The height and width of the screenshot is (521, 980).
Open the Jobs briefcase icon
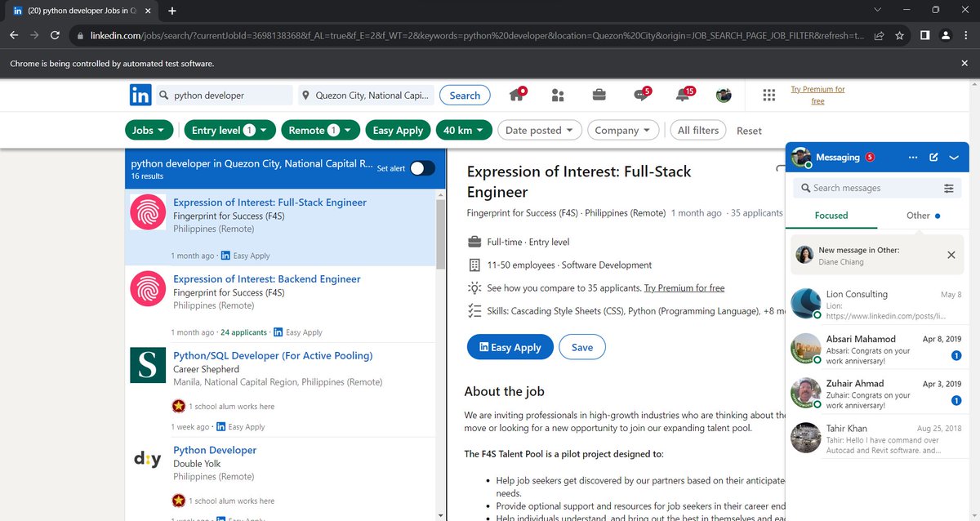click(x=599, y=96)
